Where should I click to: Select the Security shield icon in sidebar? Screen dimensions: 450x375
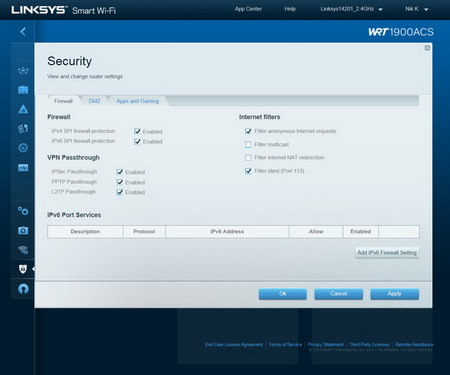(23, 269)
